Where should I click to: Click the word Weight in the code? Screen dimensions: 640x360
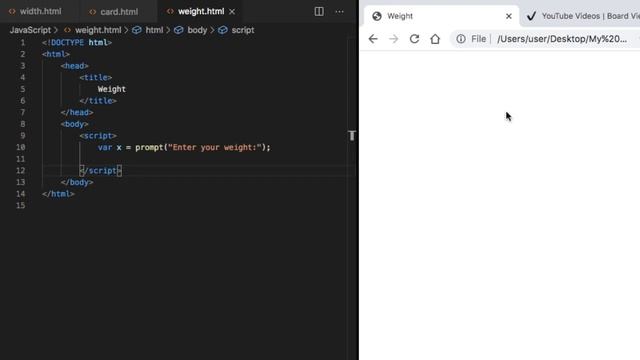(x=111, y=89)
